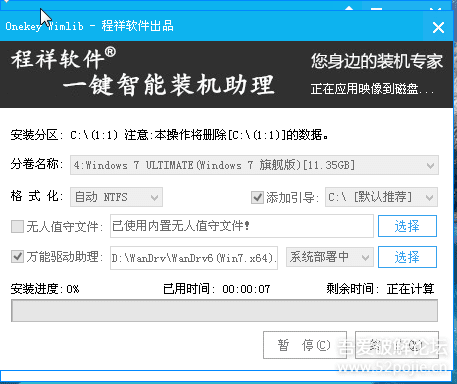Screen dimensions: 457x384
Task: Toggle the 添加引导 checkbox
Action: point(257,197)
